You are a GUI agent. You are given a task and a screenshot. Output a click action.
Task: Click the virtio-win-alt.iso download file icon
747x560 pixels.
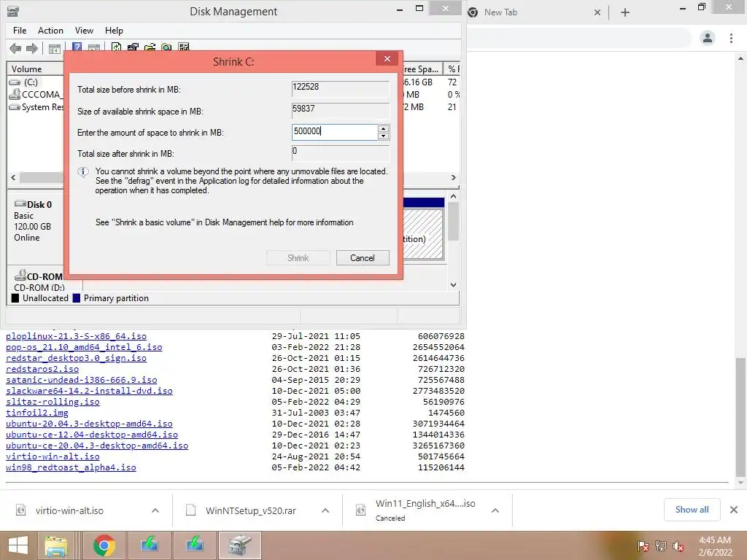pos(21,510)
